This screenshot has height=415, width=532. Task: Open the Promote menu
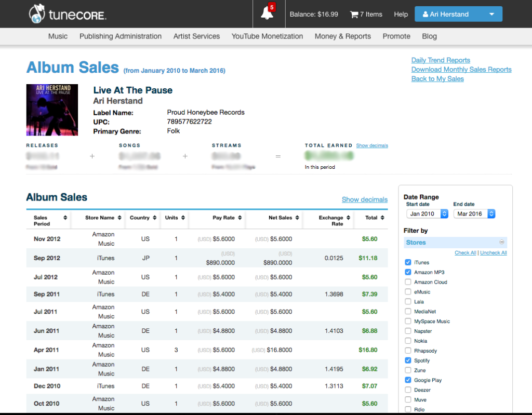(396, 36)
